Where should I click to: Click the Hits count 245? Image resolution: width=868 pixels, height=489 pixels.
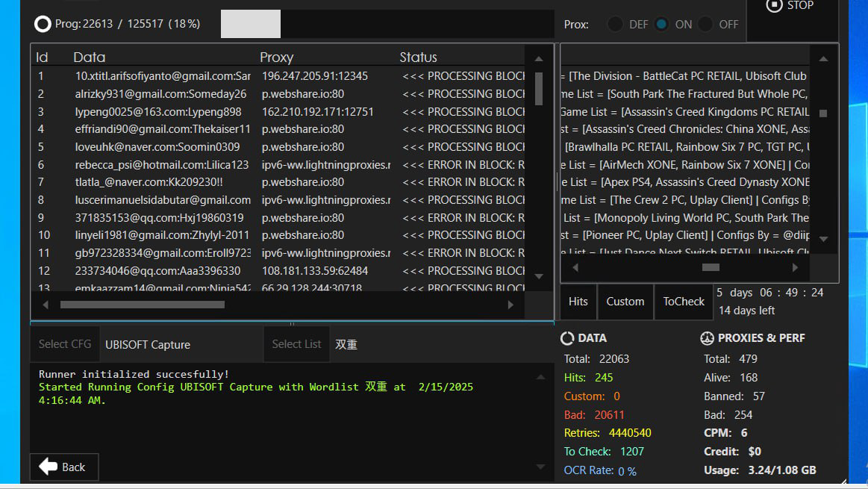tap(603, 378)
